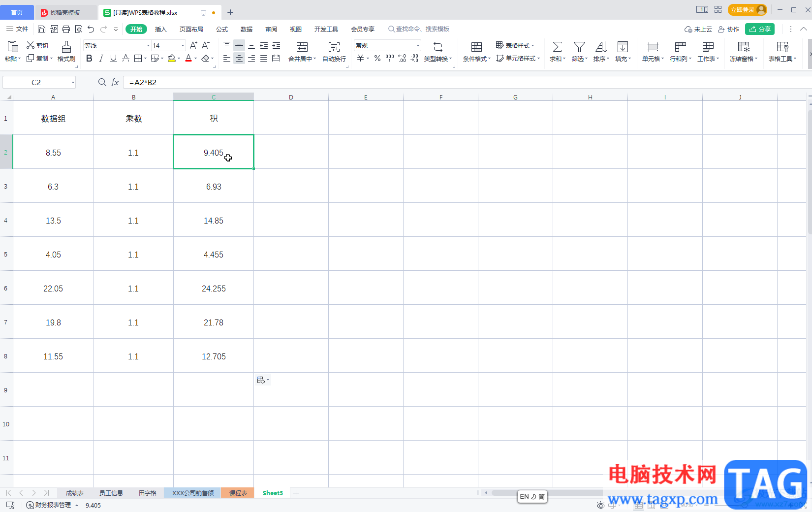
Task: Apply the red font color swatch
Action: pos(188,58)
